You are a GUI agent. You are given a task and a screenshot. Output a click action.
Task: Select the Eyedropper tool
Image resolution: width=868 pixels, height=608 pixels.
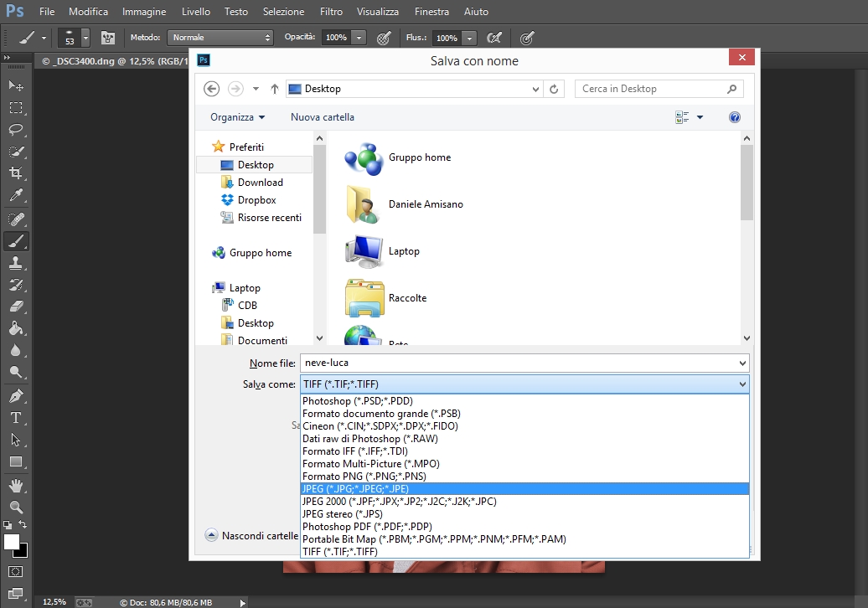point(15,195)
